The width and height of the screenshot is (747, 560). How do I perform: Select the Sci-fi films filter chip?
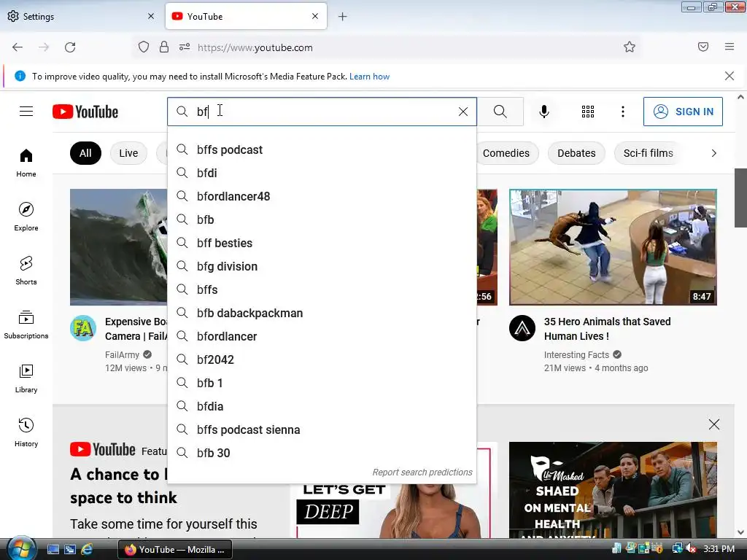[649, 153]
